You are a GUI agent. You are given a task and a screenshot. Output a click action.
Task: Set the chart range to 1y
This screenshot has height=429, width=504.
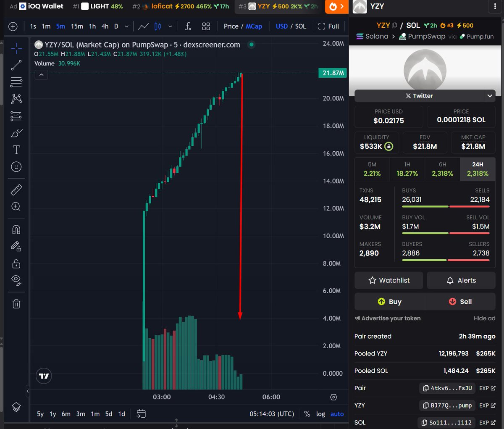tap(53, 414)
